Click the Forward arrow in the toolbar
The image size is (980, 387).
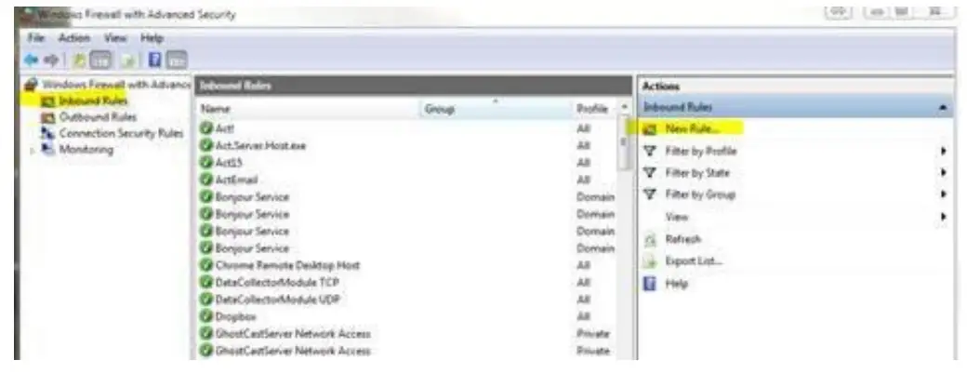click(52, 60)
